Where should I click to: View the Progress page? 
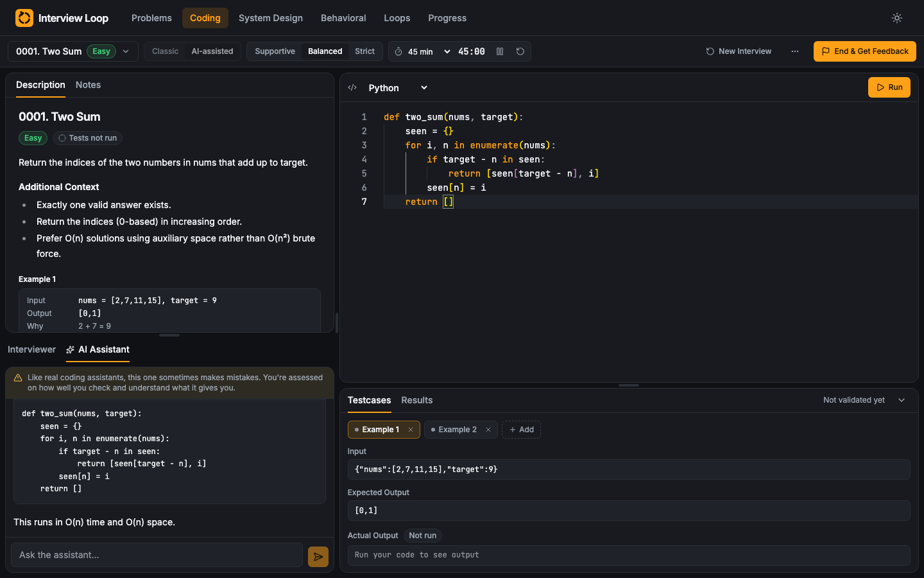click(x=447, y=18)
